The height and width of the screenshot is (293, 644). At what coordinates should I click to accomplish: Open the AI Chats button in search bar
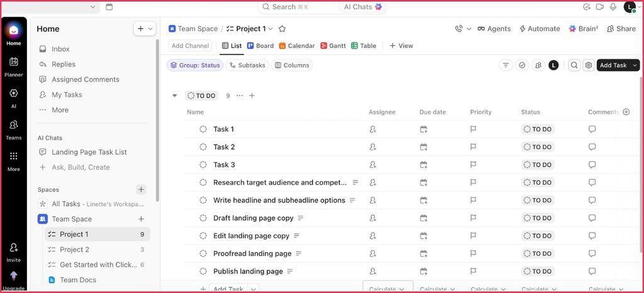coord(363,7)
